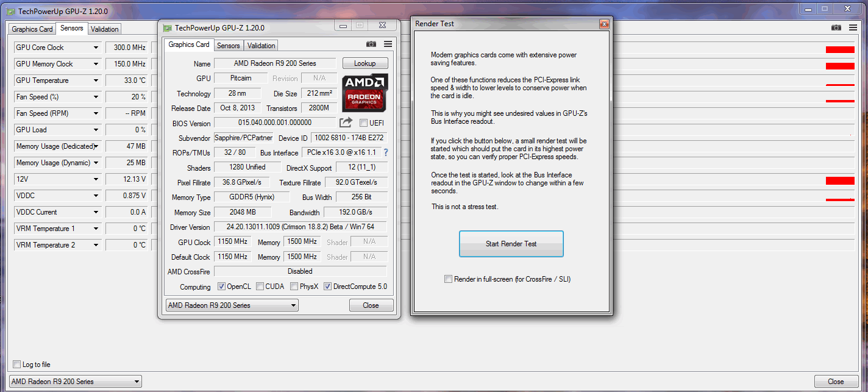Click the Bus Interface value PCIe x16 3.0
The width and height of the screenshot is (868, 392).
(x=341, y=152)
